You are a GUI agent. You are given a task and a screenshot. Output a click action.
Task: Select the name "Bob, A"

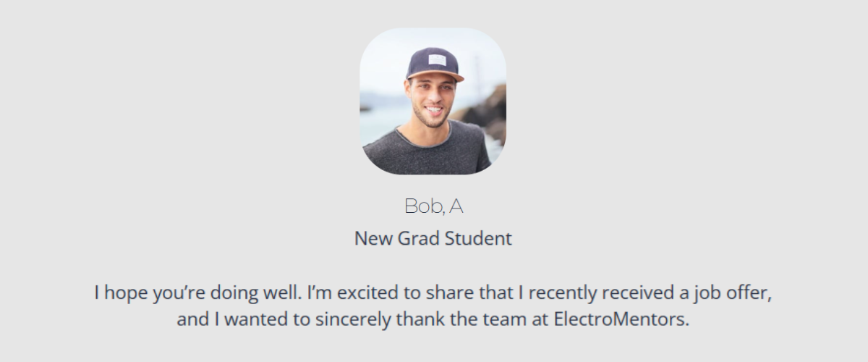coord(433,206)
